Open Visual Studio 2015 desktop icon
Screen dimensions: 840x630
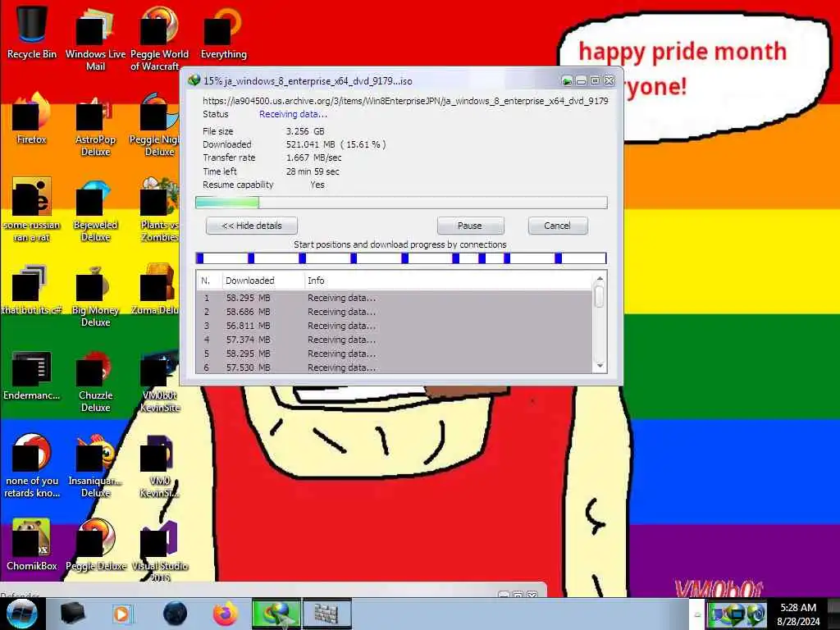click(x=159, y=550)
